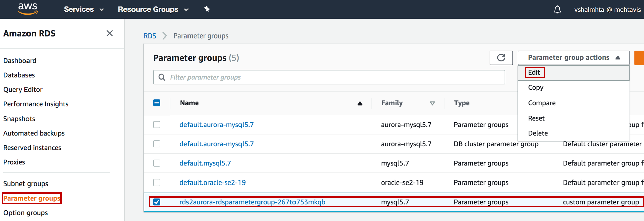Image resolution: width=644 pixels, height=221 pixels.
Task: Check the aurora-mysql5.7 Parameter groups row checkbox
Action: click(157, 125)
